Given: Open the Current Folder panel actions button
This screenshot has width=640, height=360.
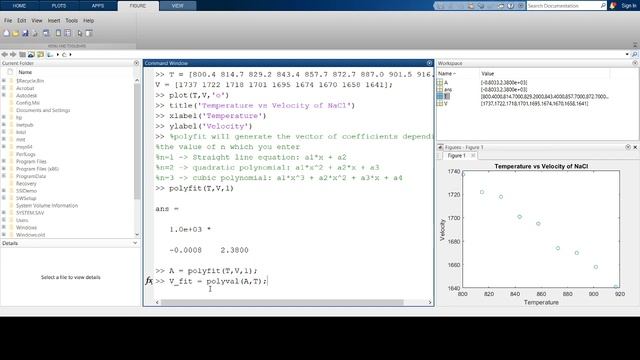Looking at the screenshot, I should 136,63.
